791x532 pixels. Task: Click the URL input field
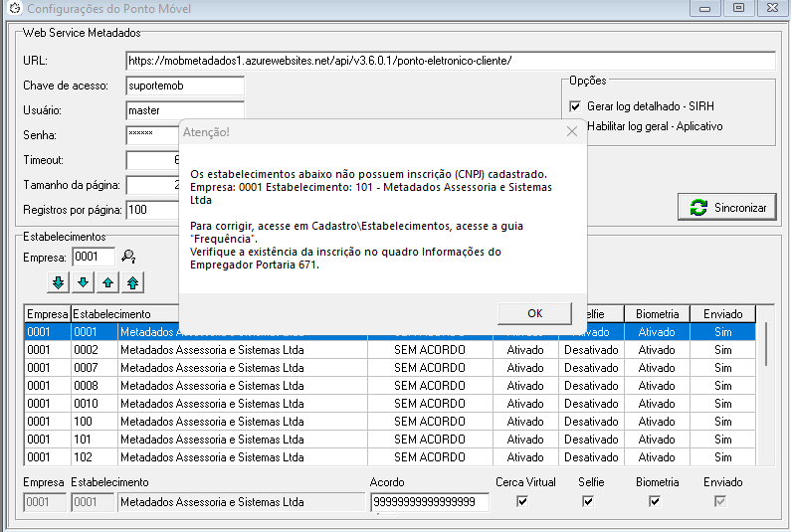450,61
